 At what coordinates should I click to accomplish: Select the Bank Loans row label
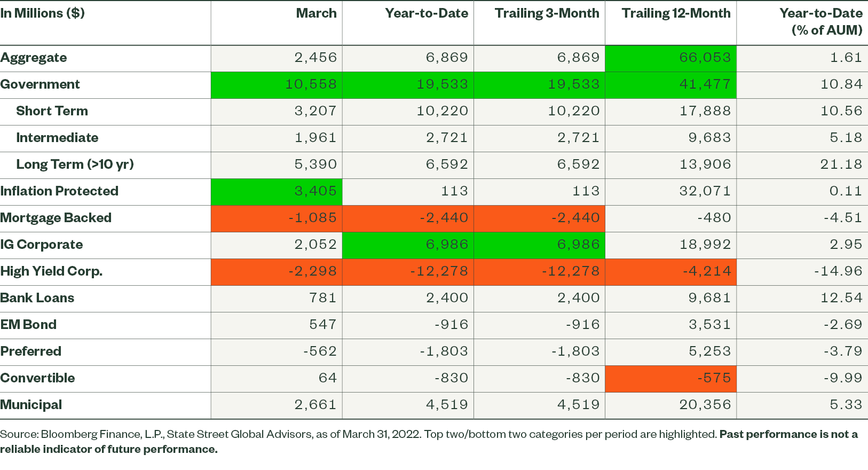point(37,298)
